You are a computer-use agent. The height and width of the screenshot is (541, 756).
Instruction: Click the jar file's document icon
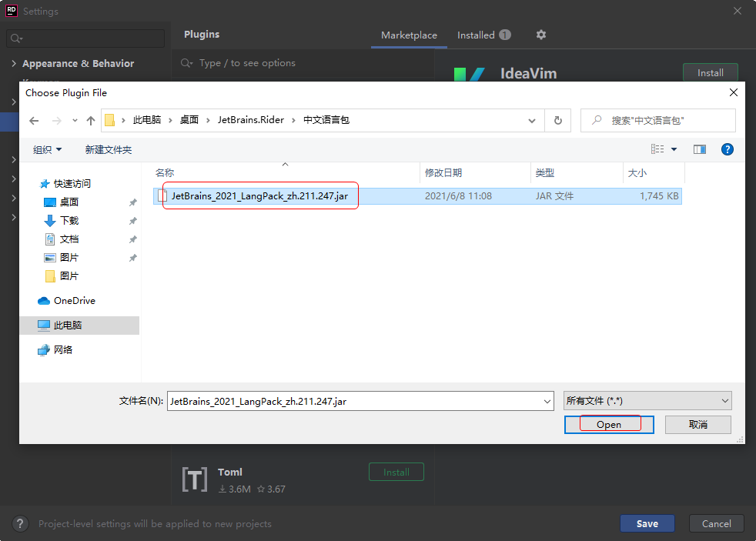(x=162, y=195)
